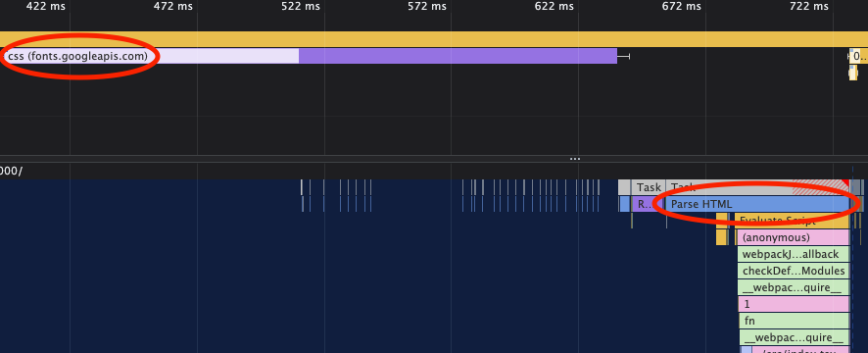This screenshot has width=868, height=353.
Task: Select the purple R... event block
Action: click(x=648, y=204)
